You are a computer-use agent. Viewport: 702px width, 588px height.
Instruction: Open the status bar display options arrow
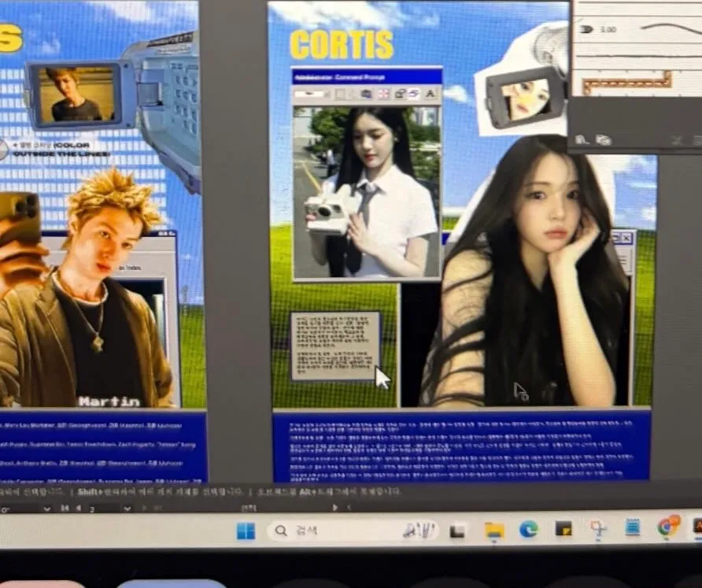pyautogui.click(x=334, y=508)
